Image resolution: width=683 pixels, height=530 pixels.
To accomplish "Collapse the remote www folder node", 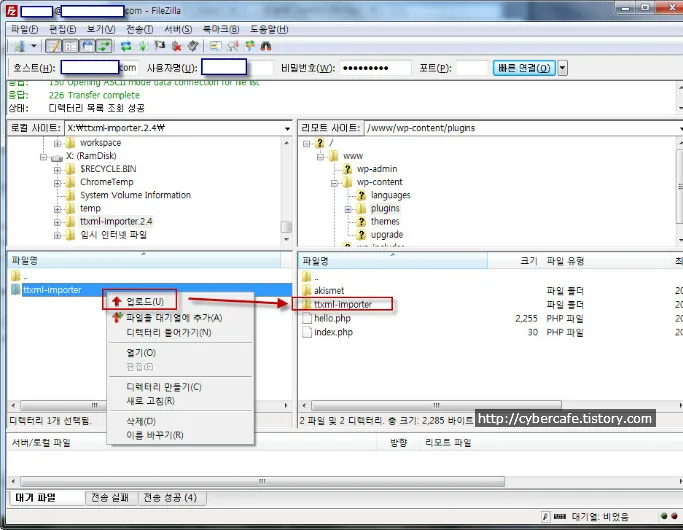I will tap(320, 157).
